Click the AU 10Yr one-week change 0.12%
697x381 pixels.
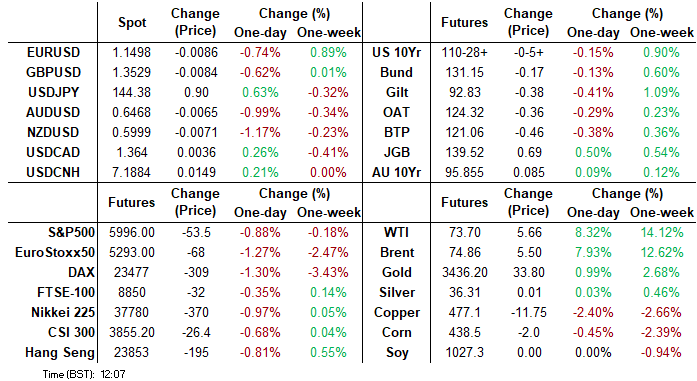661,172
